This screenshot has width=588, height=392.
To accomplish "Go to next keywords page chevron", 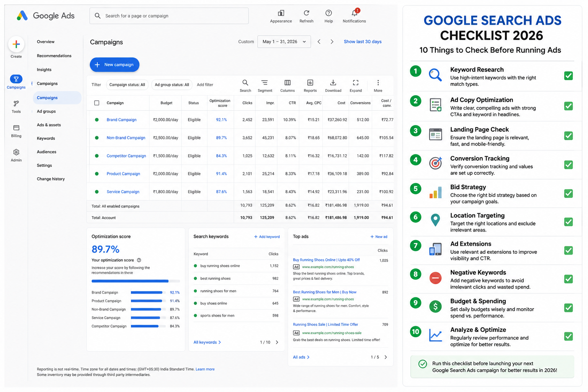I will (x=277, y=342).
